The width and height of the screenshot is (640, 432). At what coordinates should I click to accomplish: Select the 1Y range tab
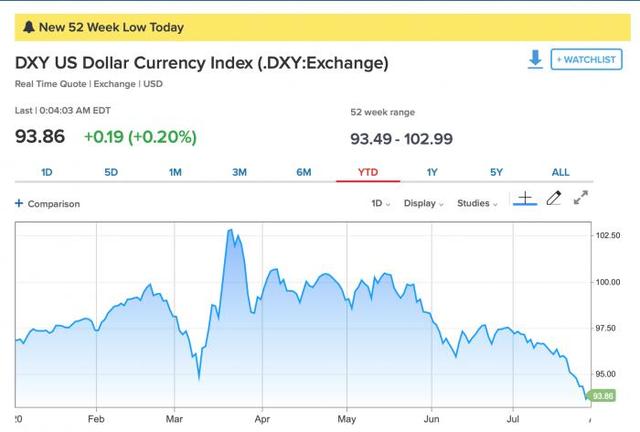click(x=432, y=172)
